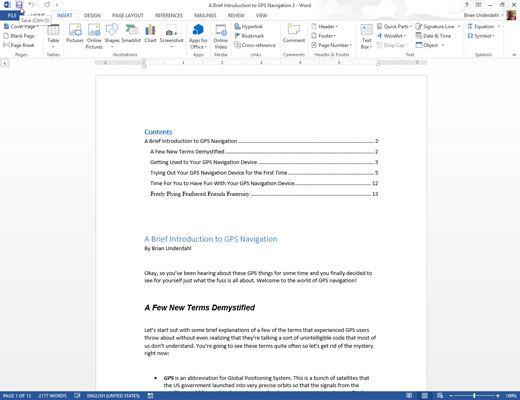Click the Contents heading in document
This screenshot has width=520, height=400.
point(158,132)
